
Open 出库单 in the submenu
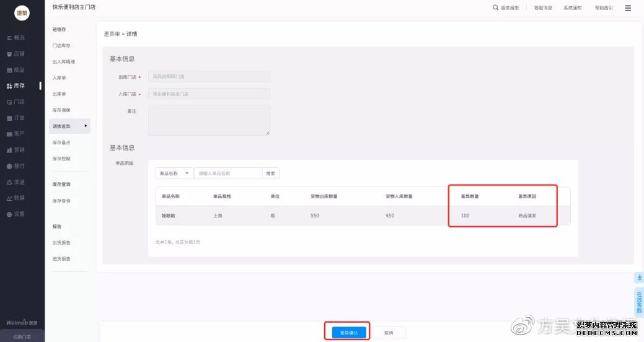[59, 94]
